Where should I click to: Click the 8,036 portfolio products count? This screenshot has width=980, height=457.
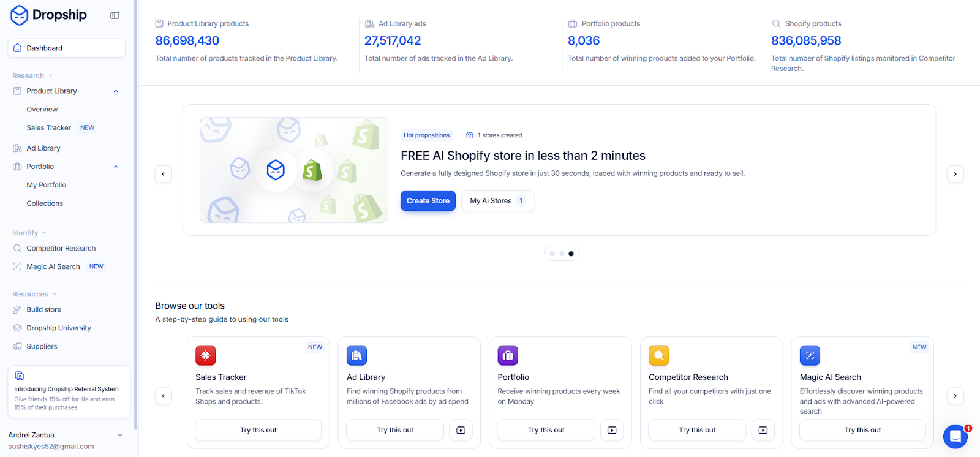pos(584,41)
